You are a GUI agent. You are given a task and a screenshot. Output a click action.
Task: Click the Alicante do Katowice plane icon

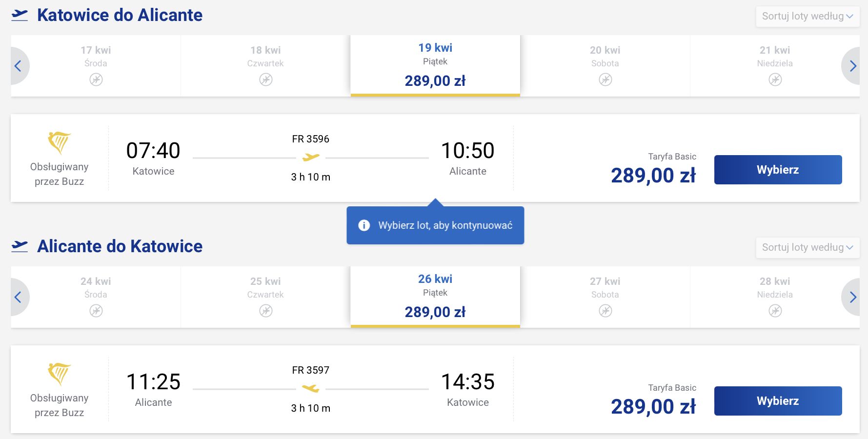pyautogui.click(x=20, y=246)
